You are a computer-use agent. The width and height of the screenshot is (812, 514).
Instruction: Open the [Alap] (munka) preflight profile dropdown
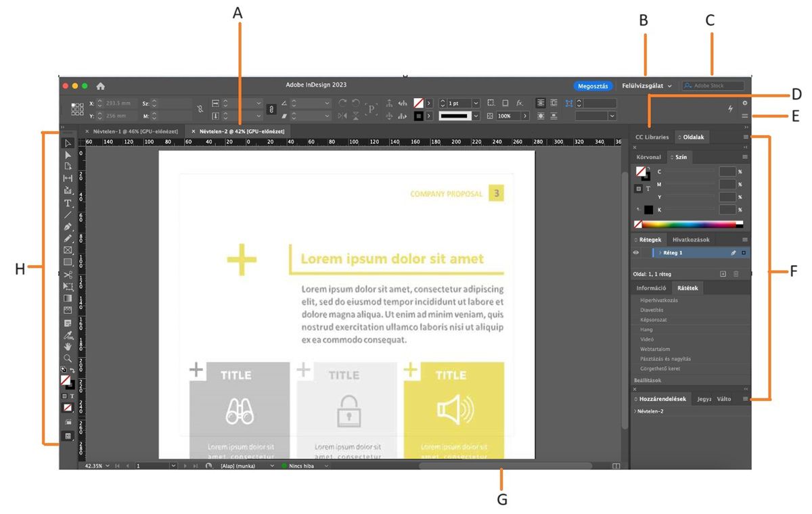point(273,466)
